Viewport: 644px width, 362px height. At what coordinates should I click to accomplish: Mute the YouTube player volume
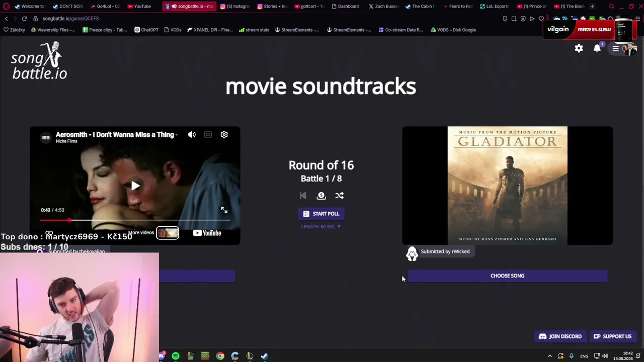pos(192,135)
